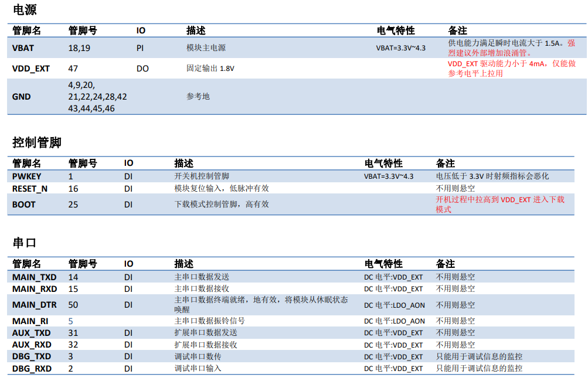Select 只能用于调试信息的监控 in the DBG_RXD row

[x=479, y=368]
